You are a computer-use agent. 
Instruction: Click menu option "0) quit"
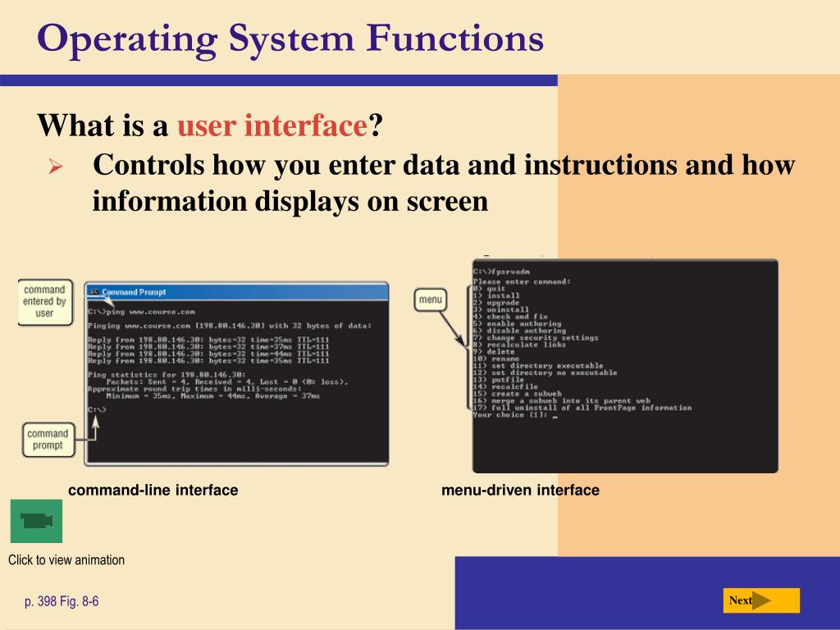489,288
